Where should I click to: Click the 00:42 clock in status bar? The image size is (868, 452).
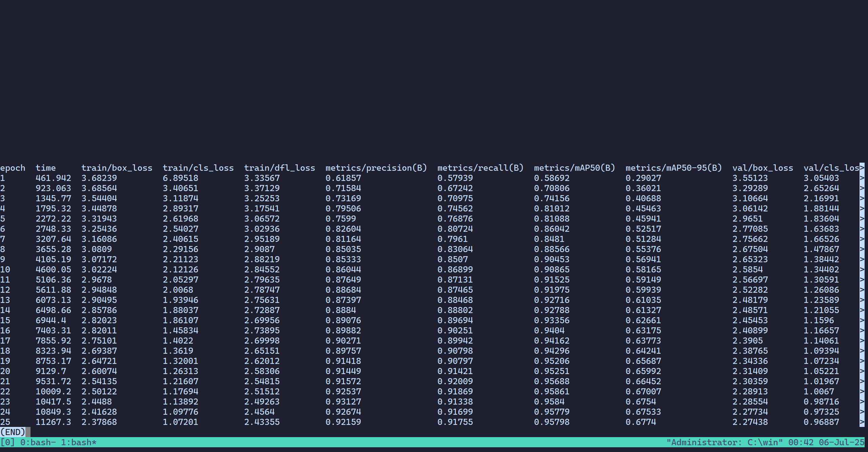pos(801,443)
